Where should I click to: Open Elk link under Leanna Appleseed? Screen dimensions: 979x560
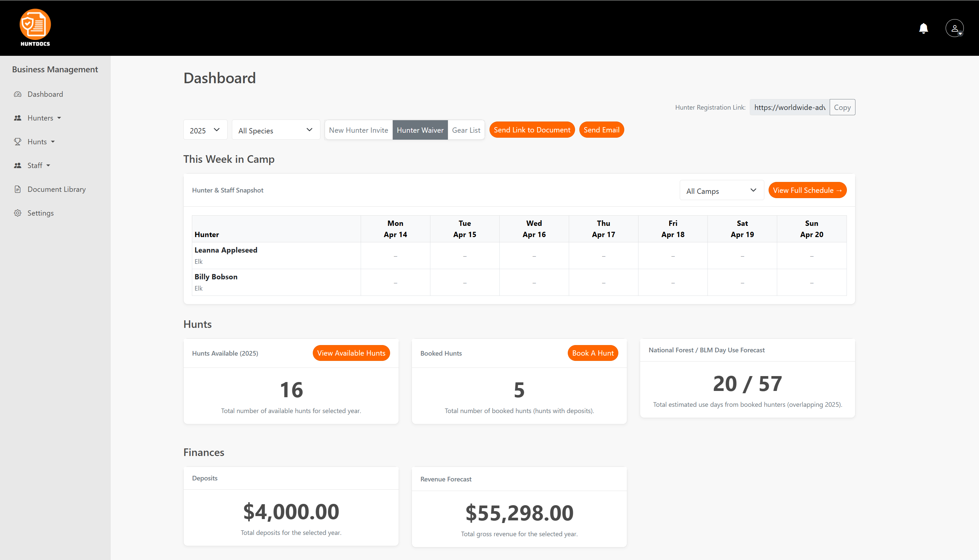coord(199,261)
